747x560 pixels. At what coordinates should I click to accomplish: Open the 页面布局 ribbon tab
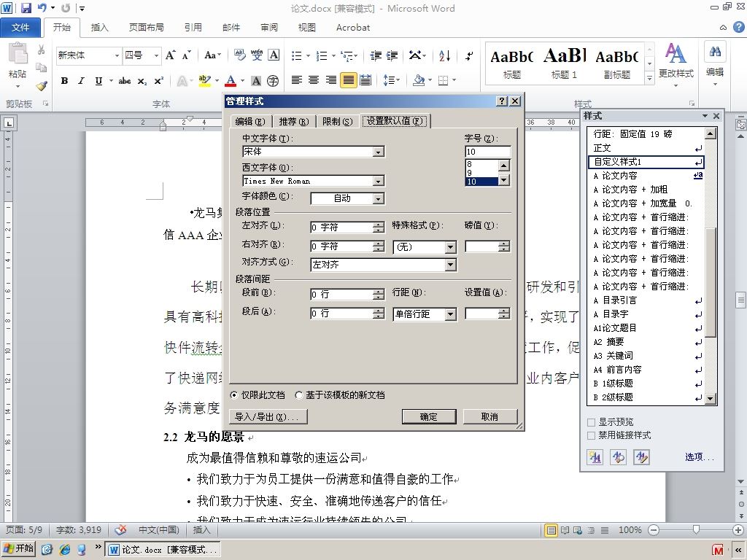pos(146,28)
